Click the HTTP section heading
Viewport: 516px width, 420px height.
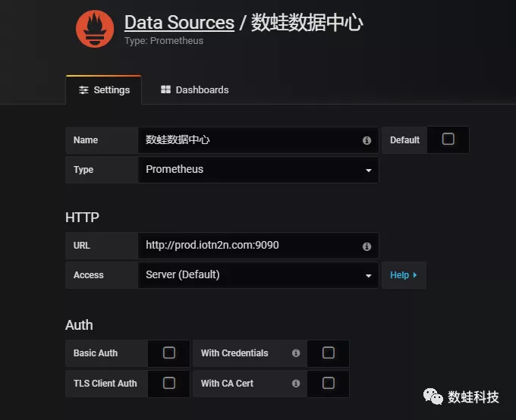tap(82, 218)
